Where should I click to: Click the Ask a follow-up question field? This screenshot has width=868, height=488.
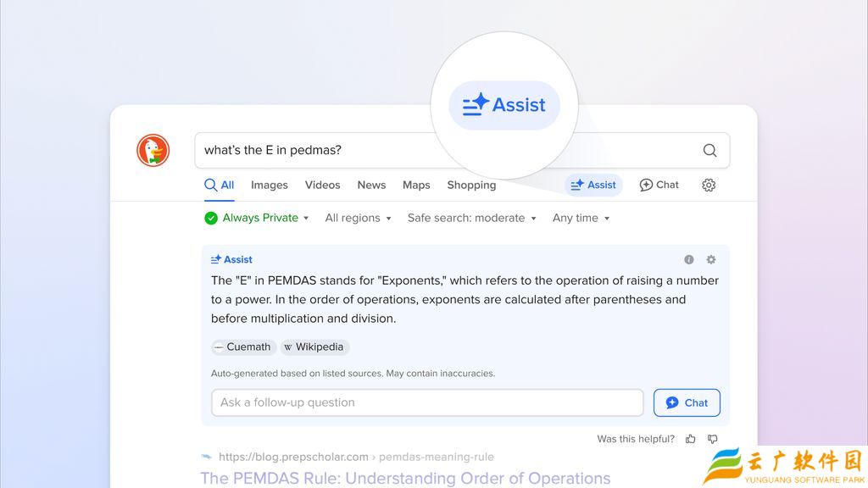pos(427,402)
